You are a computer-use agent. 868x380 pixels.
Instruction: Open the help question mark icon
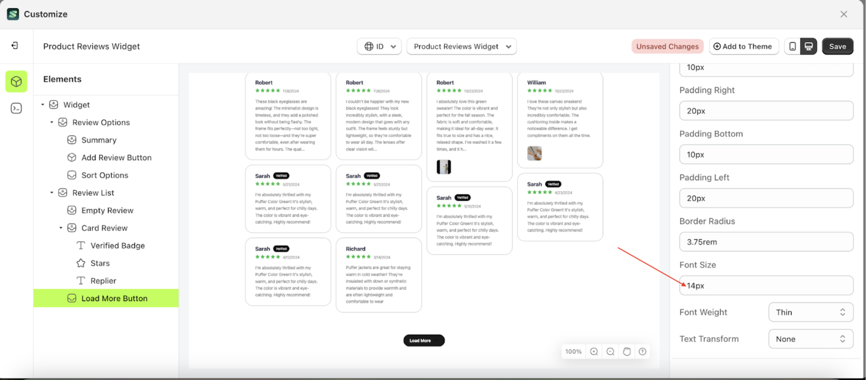click(642, 351)
